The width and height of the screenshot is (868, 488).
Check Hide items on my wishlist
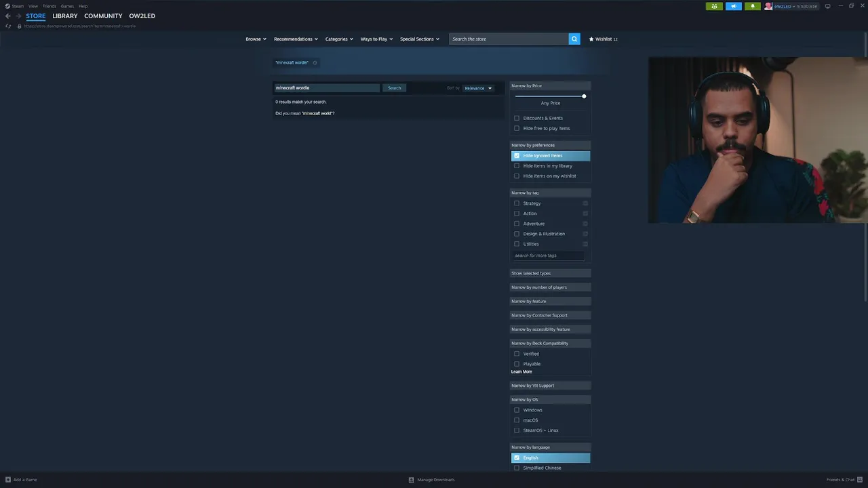click(517, 176)
